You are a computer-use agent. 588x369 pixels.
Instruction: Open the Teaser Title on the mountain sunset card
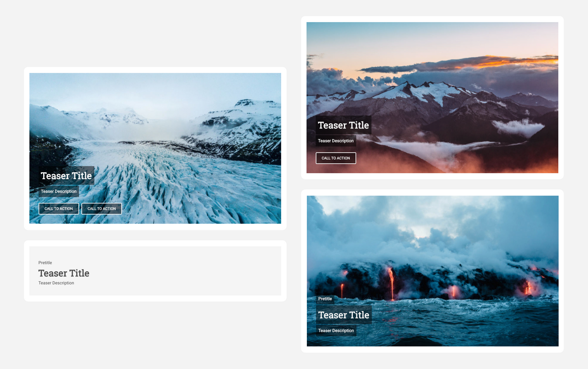[x=343, y=125]
